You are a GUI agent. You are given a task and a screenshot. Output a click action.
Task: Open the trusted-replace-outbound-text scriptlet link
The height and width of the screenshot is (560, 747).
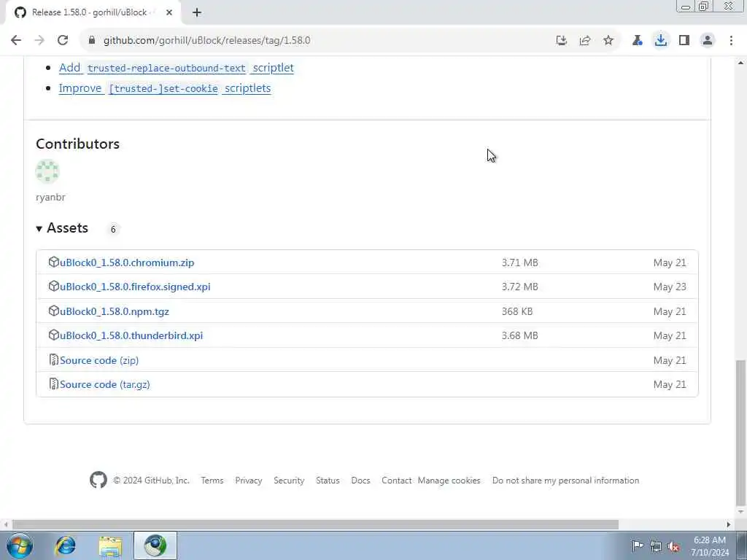[177, 68]
